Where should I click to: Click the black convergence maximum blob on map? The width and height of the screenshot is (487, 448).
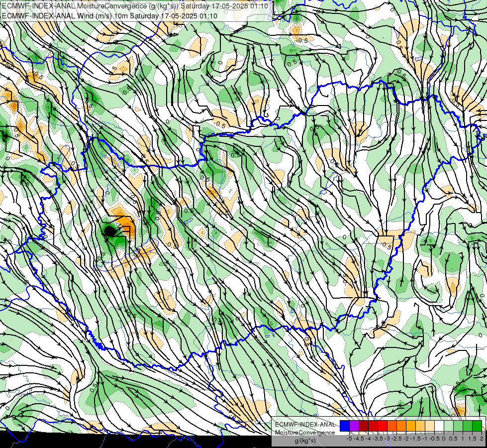109,231
